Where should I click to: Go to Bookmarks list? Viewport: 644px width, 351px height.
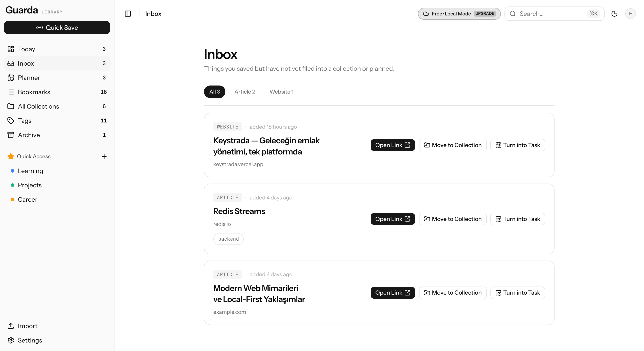pyautogui.click(x=57, y=92)
